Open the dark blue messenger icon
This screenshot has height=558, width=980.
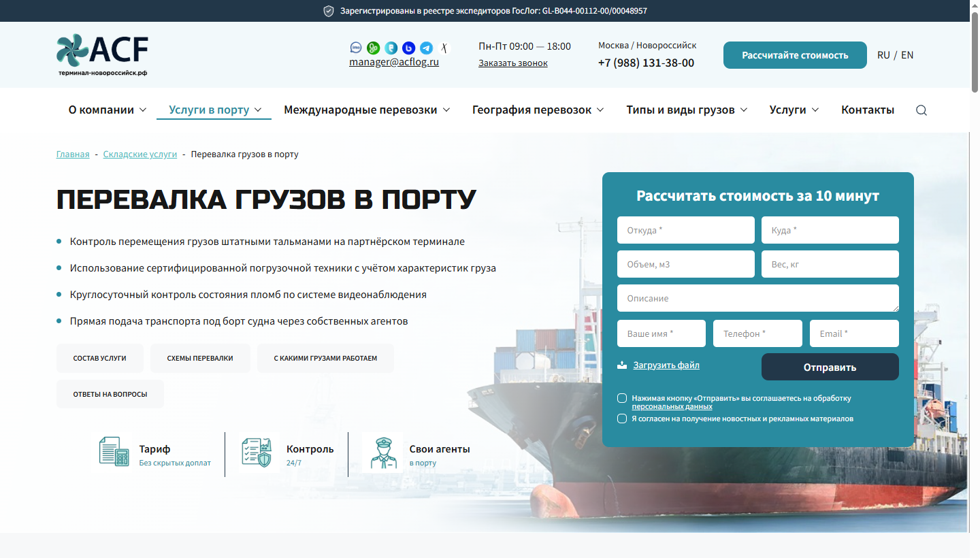click(408, 48)
